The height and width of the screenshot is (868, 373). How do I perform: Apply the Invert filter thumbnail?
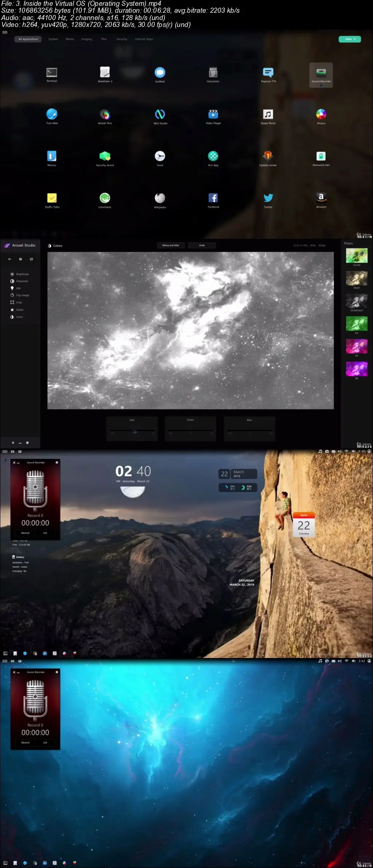(357, 256)
